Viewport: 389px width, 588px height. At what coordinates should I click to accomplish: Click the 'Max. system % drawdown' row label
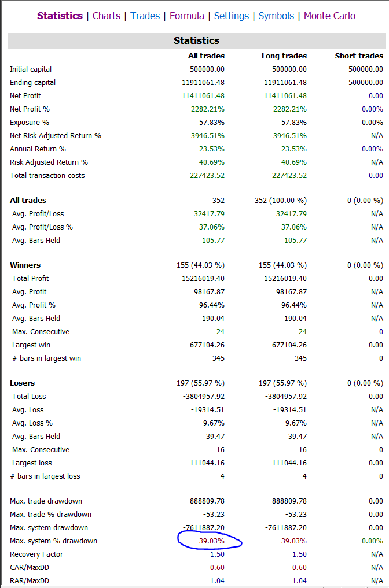pyautogui.click(x=54, y=541)
